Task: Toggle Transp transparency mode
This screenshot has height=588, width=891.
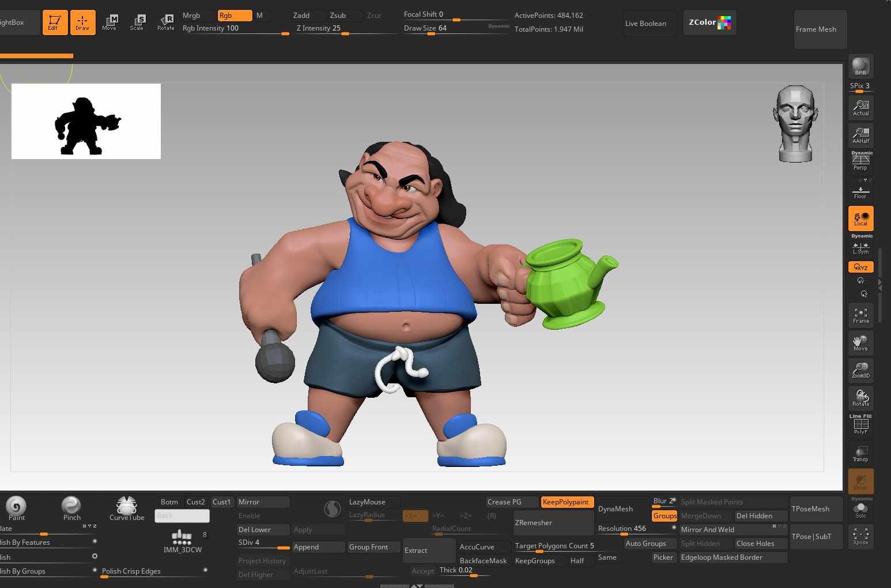Action: click(860, 454)
